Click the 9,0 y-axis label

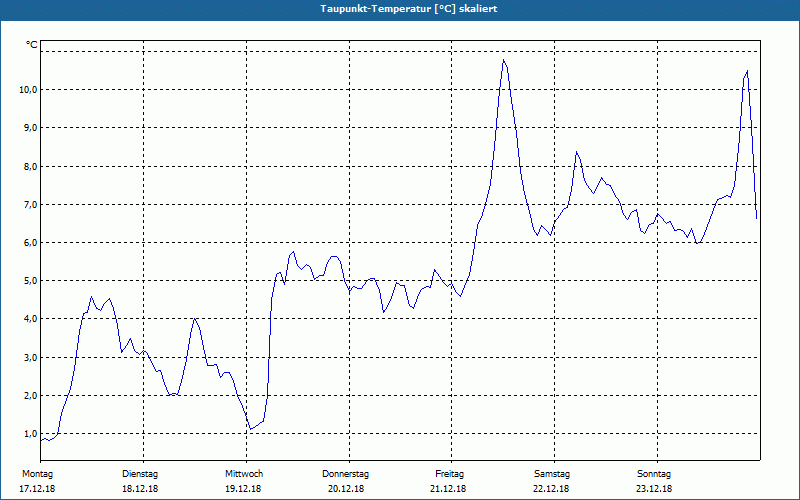tap(30, 128)
